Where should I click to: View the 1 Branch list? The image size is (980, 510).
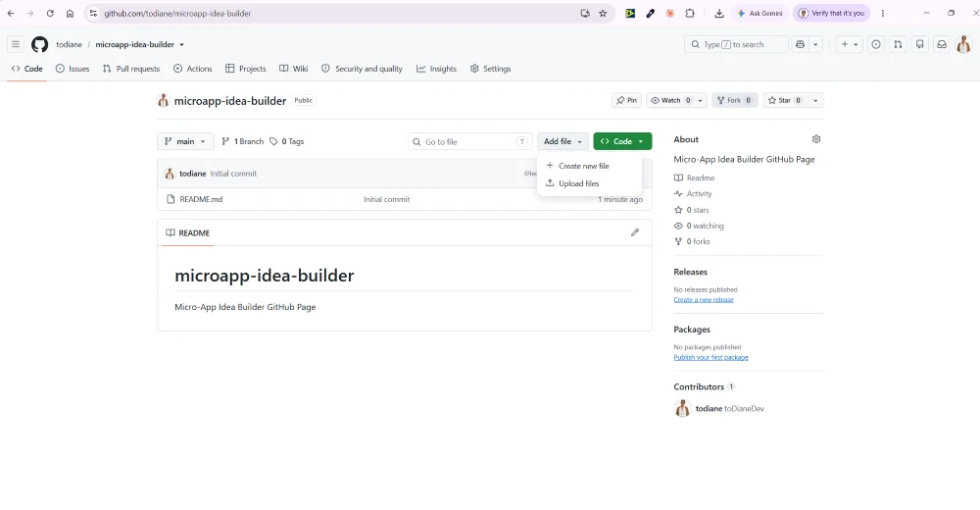click(x=242, y=141)
